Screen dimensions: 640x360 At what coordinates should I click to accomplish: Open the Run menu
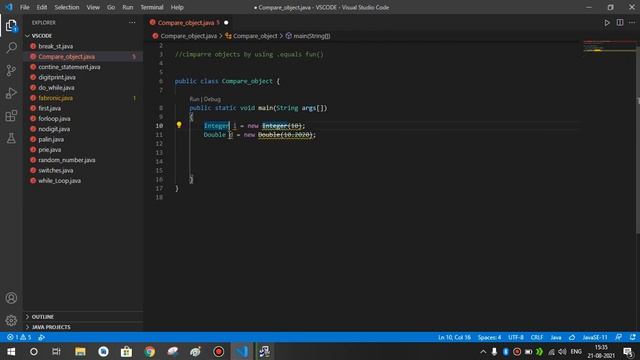tap(128, 7)
